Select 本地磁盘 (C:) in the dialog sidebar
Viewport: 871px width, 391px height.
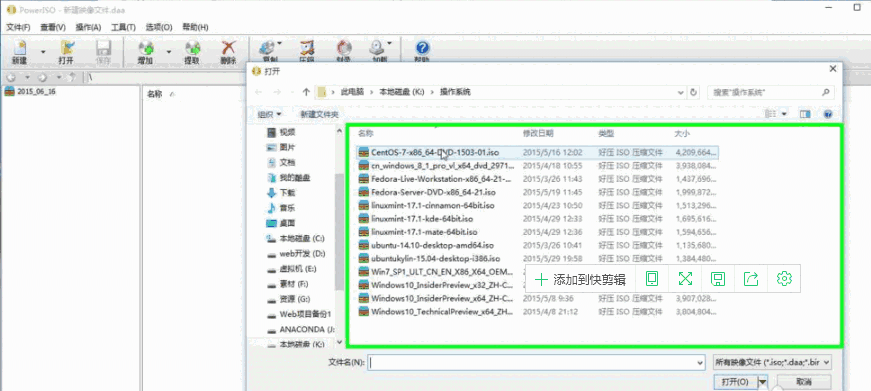click(x=296, y=238)
